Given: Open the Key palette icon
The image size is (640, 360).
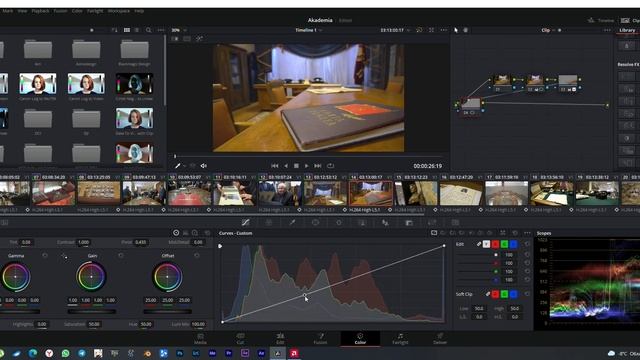Looking at the screenshot, I should pos(409,222).
